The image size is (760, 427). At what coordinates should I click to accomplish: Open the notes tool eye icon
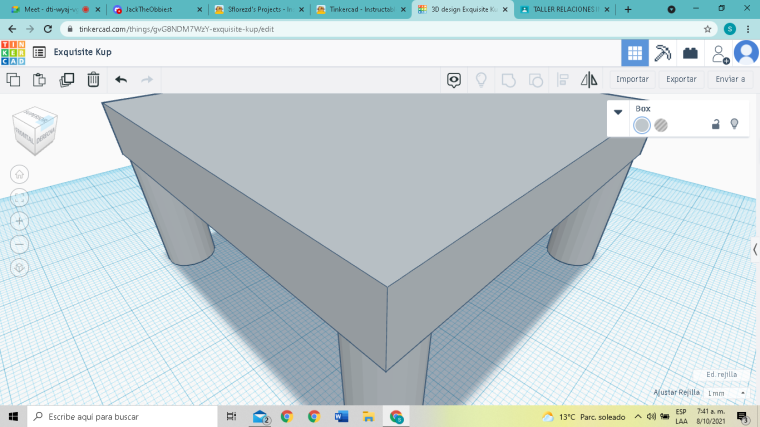454,80
